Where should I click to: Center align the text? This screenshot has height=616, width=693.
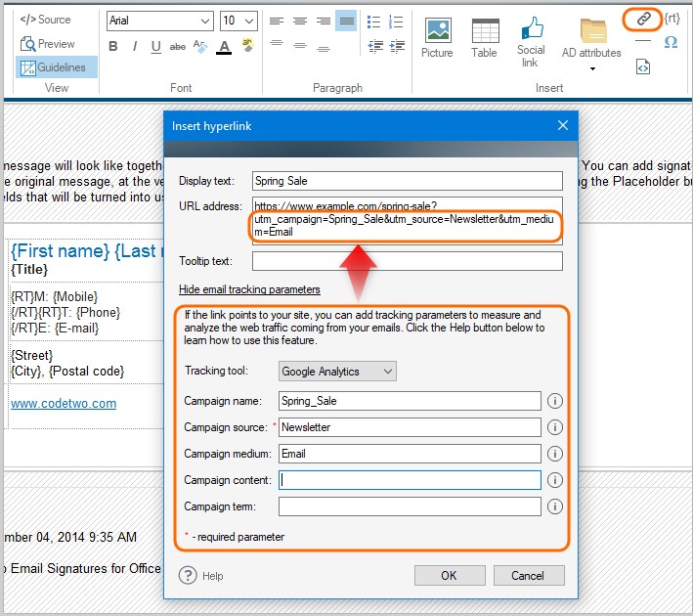coord(300,21)
